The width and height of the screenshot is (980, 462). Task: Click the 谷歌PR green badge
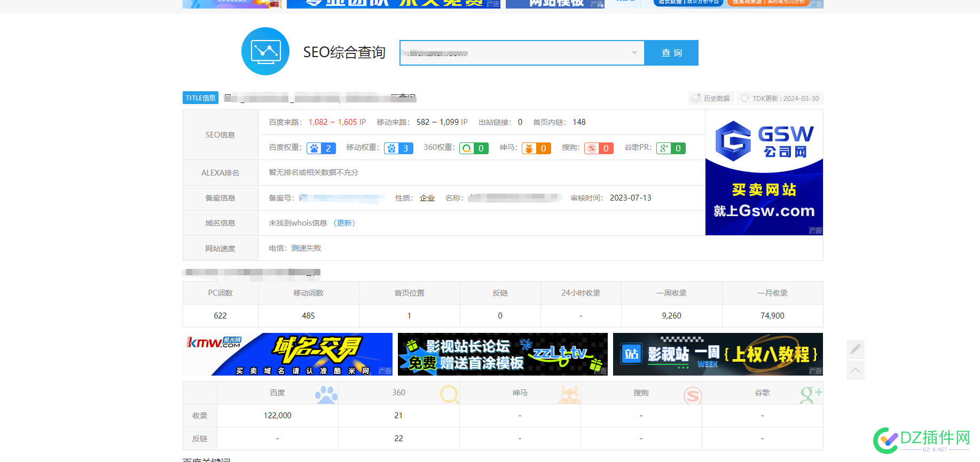click(x=671, y=148)
